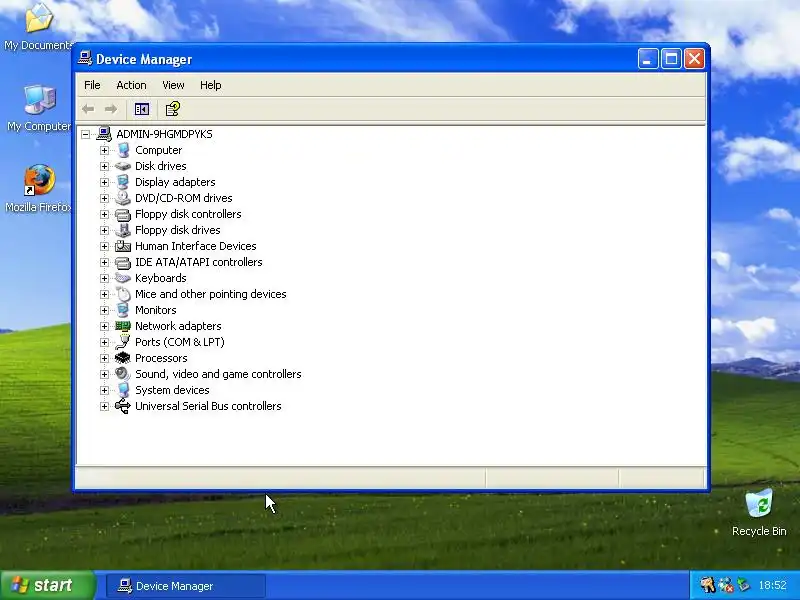Open the View menu
The width and height of the screenshot is (800, 600).
click(x=173, y=85)
